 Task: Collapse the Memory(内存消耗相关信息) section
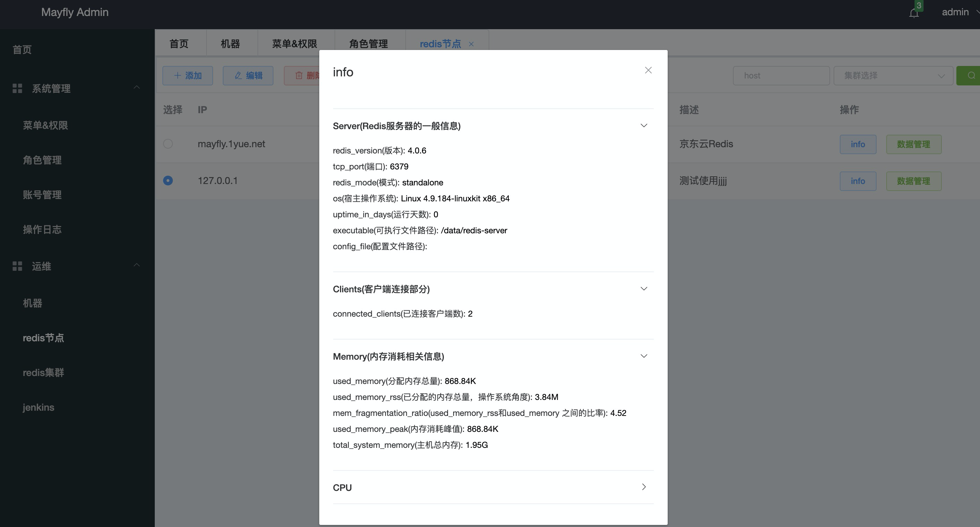pos(644,356)
